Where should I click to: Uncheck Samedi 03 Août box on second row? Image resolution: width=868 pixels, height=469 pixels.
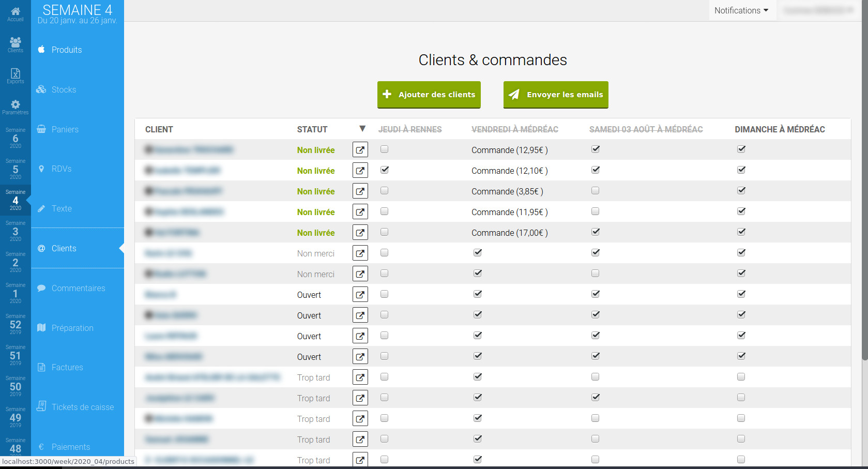[595, 170]
